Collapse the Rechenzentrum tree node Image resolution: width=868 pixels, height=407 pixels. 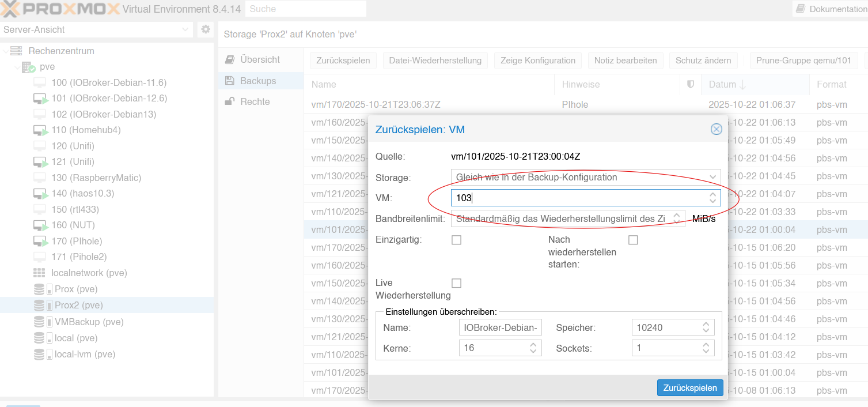[5, 51]
